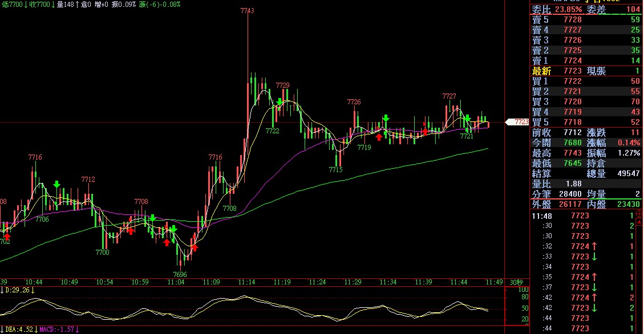This screenshot has height=334, width=644.
Task: Select the 賣4 ask row at 7727
Action: pyautogui.click(x=586, y=30)
